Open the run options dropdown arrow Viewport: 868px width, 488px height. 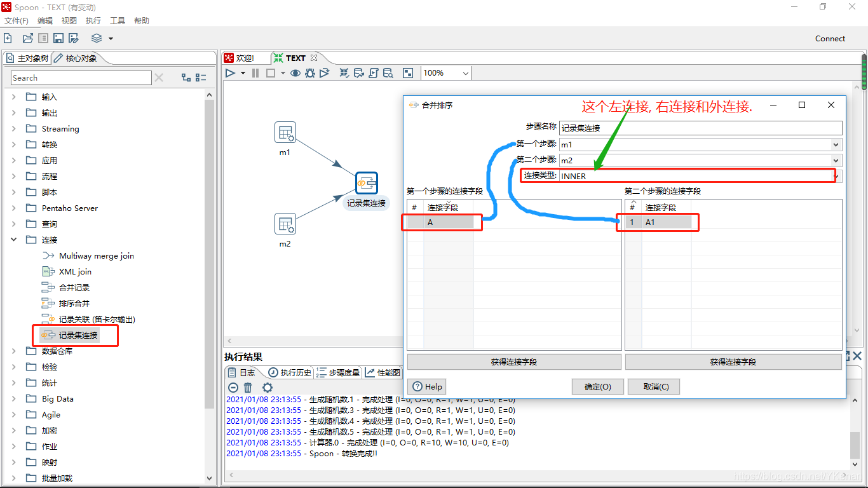(243, 73)
